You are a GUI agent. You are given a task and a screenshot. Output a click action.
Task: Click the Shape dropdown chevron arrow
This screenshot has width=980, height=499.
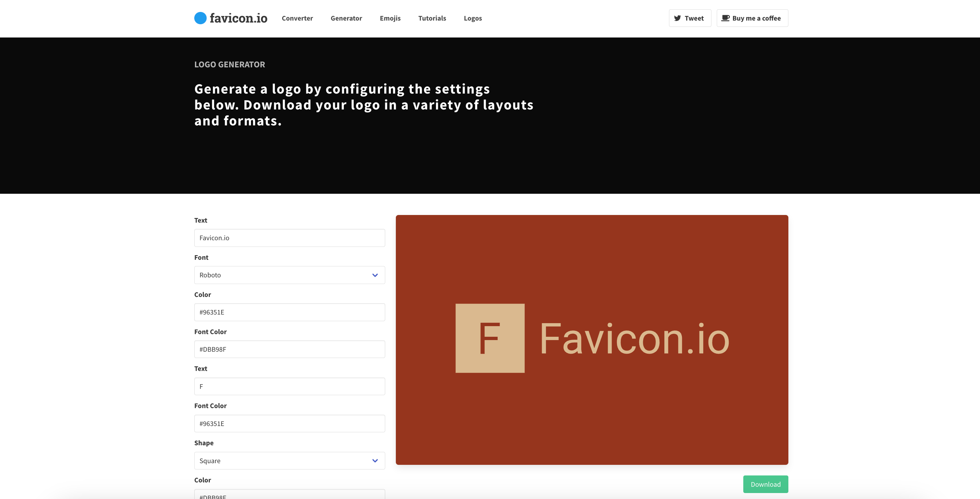375,461
